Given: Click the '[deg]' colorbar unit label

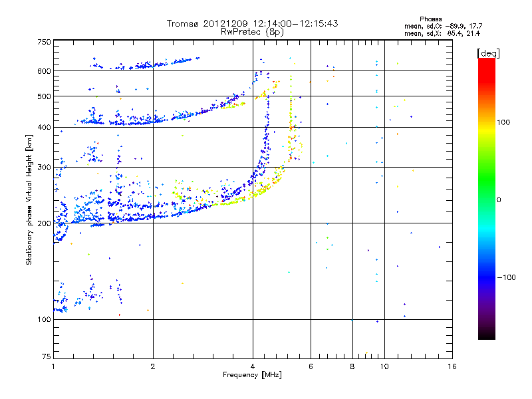Looking at the screenshot, I should click(488, 53).
